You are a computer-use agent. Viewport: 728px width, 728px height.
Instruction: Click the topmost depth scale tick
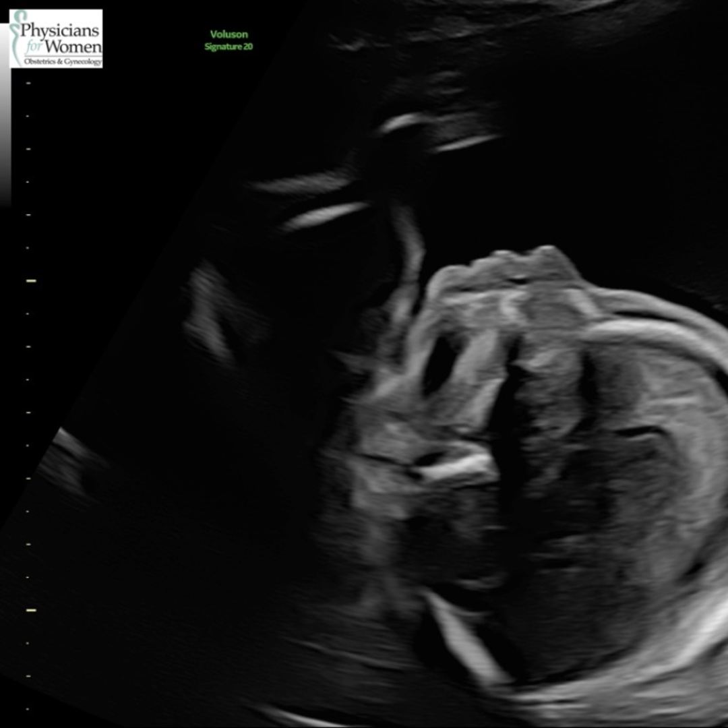[28, 83]
